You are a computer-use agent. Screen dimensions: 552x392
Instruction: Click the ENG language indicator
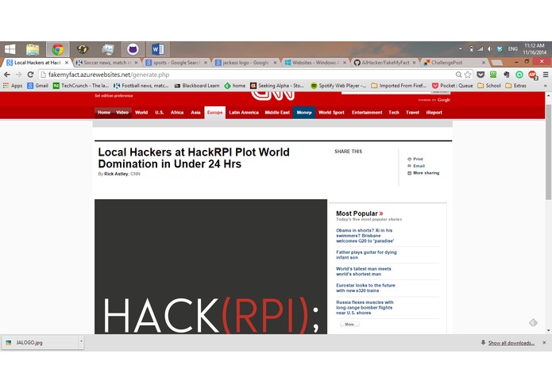click(x=512, y=49)
